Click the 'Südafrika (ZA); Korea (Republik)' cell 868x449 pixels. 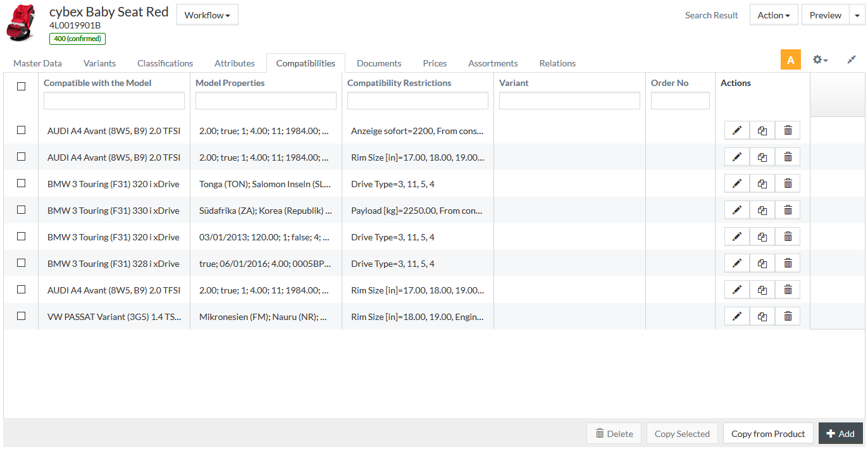coord(266,211)
